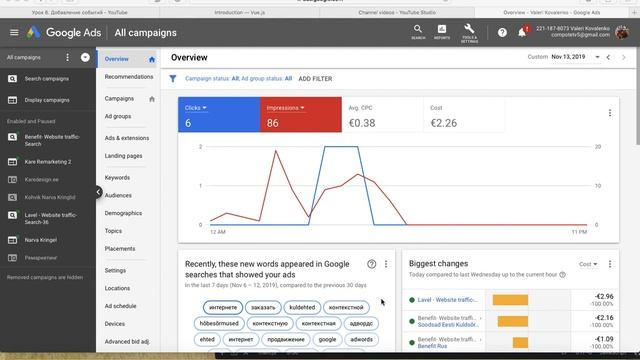Expand the All campaigns round arrow button
Screen dimensions: 640x360
tap(85, 58)
